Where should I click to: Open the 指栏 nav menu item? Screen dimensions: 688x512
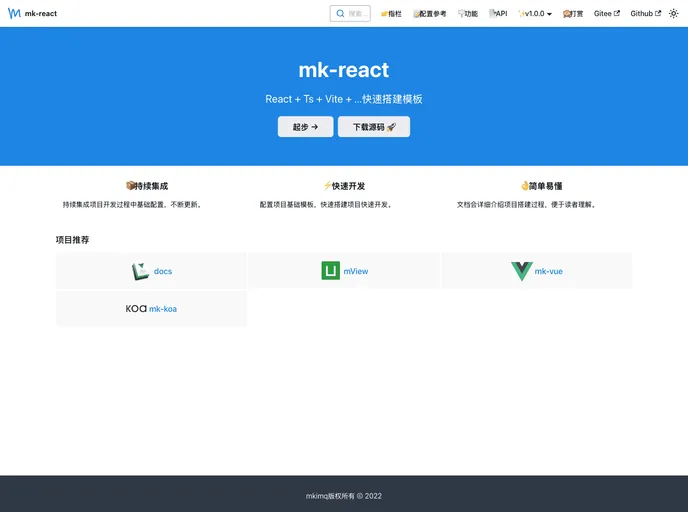pos(391,14)
